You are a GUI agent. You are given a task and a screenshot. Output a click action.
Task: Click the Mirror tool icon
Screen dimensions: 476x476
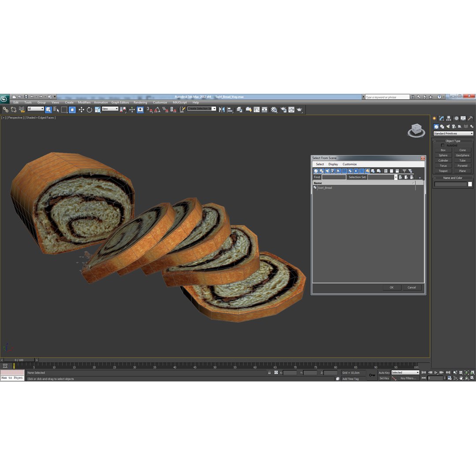[222, 110]
